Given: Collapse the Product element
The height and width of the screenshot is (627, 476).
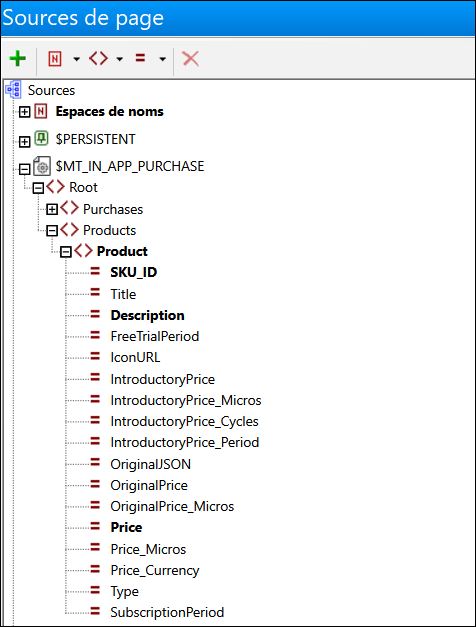Looking at the screenshot, I should (x=66, y=252).
